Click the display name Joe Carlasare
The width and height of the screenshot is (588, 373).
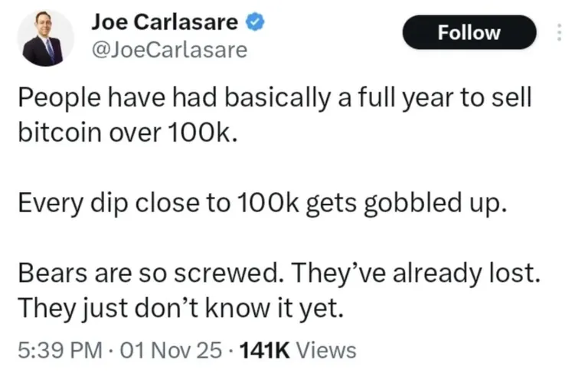pos(165,23)
